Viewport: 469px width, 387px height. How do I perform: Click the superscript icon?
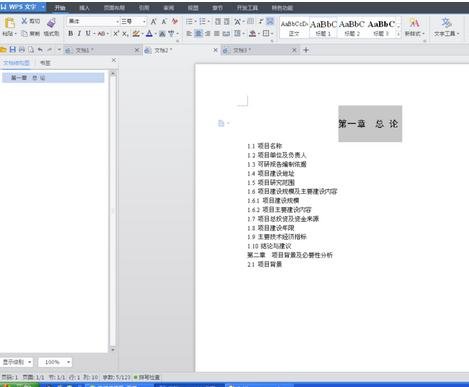[116, 33]
